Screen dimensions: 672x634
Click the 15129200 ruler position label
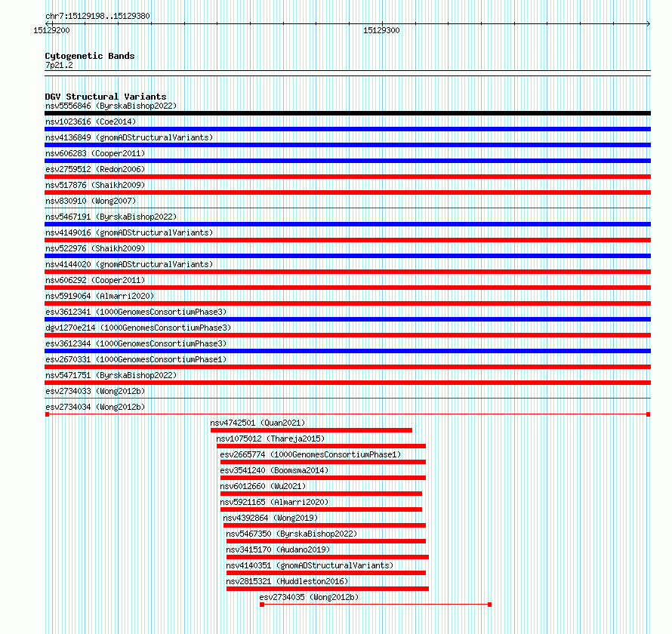coord(51,30)
